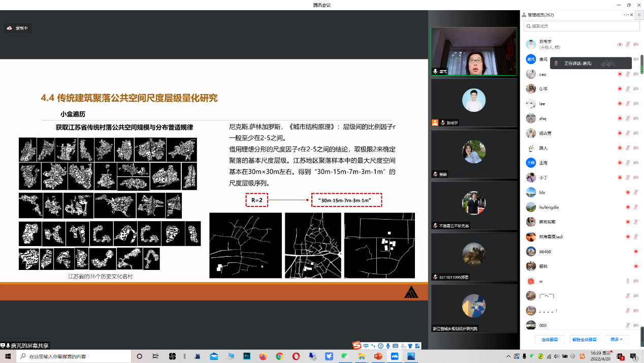Toggle microphone mute for member zhq

pyautogui.click(x=628, y=118)
